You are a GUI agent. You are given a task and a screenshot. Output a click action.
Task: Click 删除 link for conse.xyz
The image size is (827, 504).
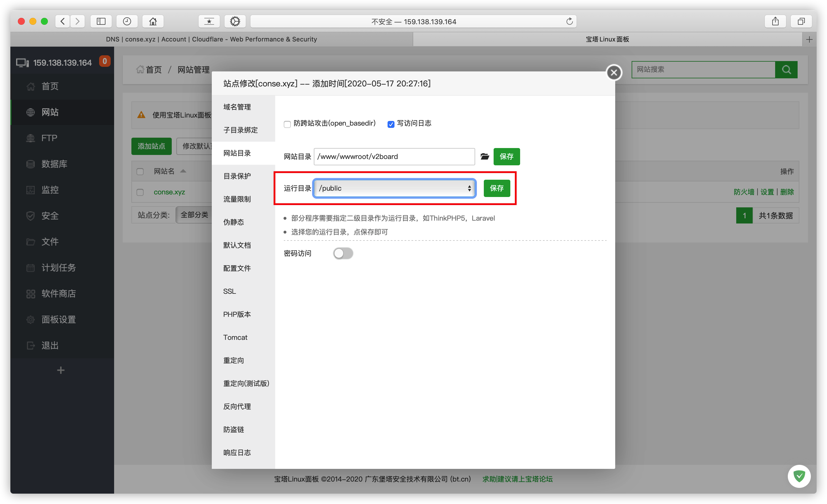tap(787, 192)
